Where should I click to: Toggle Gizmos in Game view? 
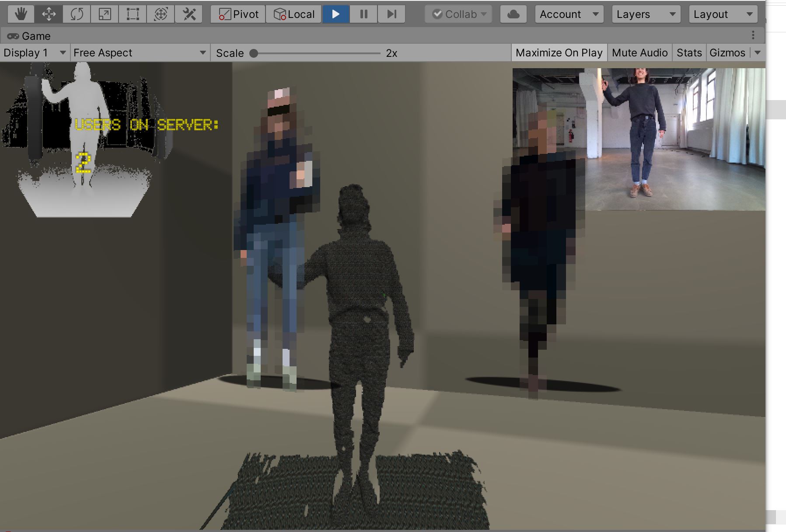pyautogui.click(x=727, y=53)
